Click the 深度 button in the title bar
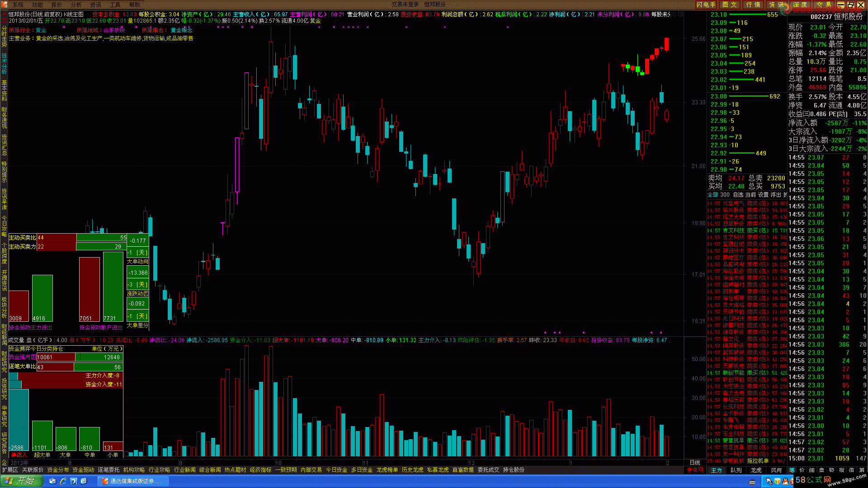868x488 pixels. [x=800, y=5]
